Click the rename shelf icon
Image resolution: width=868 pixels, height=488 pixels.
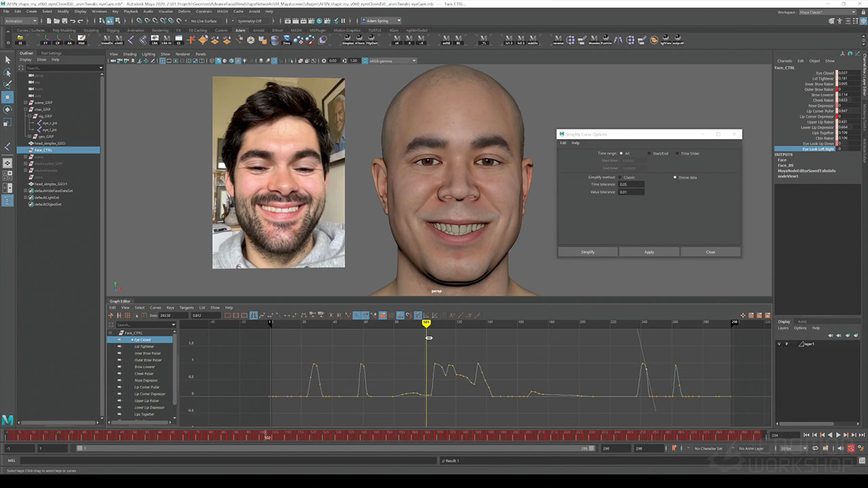tap(558, 41)
